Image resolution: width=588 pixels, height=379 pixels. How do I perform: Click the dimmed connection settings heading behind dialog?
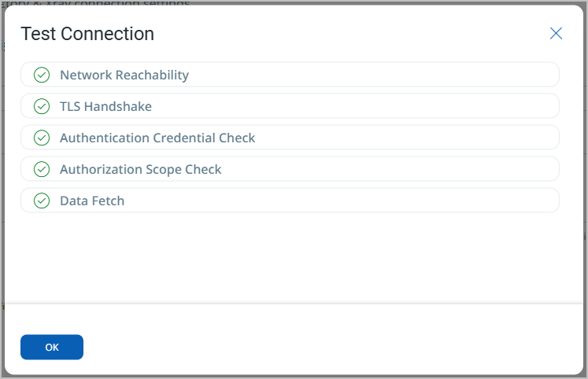click(x=95, y=3)
